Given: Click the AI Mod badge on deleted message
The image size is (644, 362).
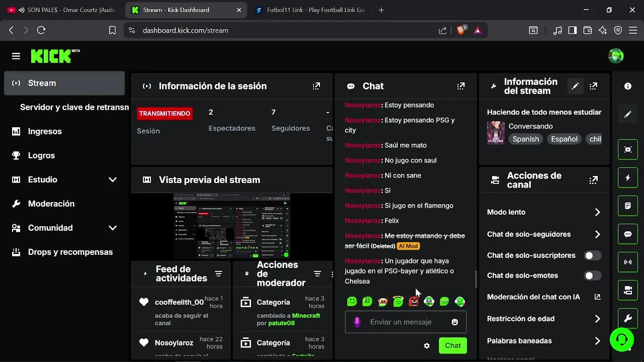Looking at the screenshot, I should 408,246.
